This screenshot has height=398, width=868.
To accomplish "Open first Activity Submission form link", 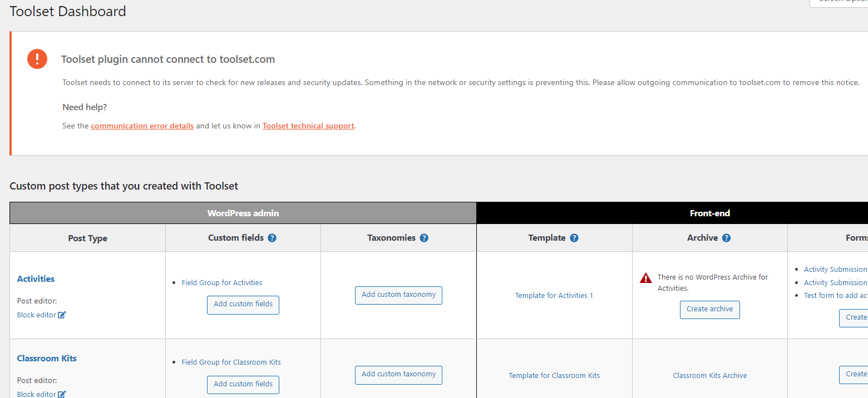I will (x=836, y=270).
